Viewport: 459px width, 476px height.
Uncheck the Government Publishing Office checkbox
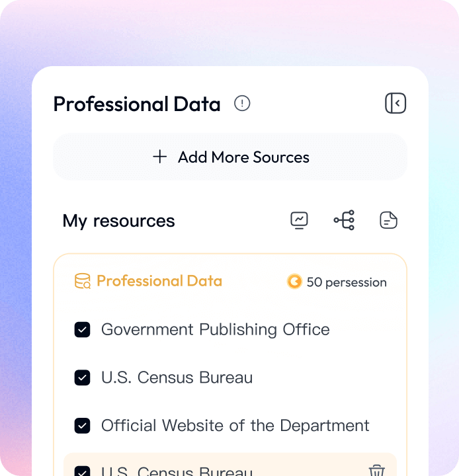pos(83,330)
